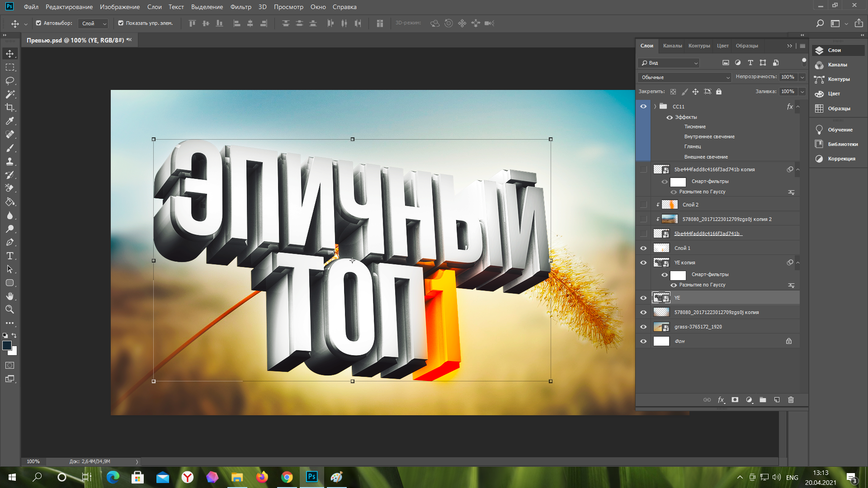
Task: Switch to the Контуры tab
Action: [x=699, y=46]
